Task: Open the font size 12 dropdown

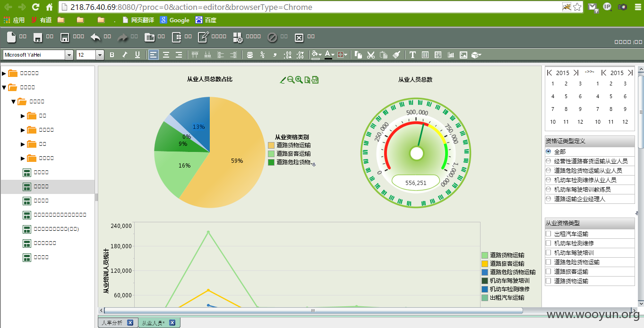Action: (100, 55)
